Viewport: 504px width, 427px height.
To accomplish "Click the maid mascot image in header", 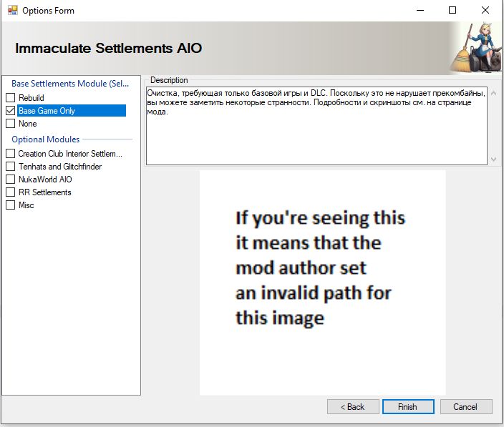I will (476, 48).
